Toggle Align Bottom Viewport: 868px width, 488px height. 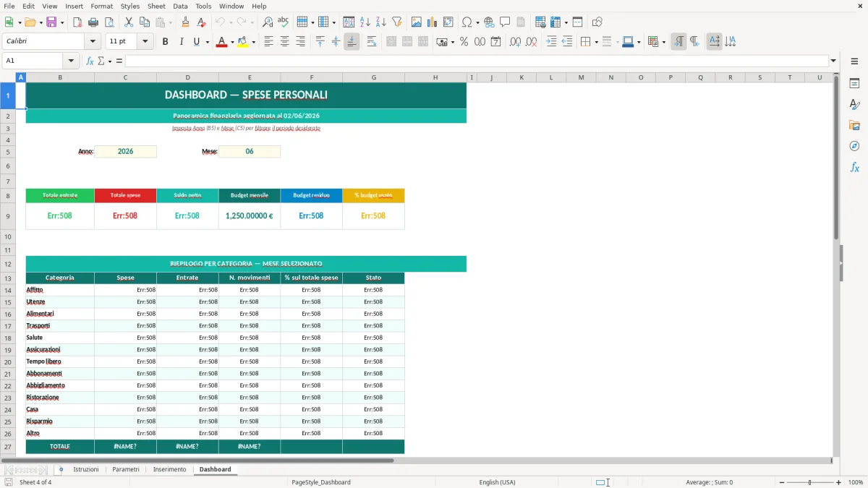352,42
